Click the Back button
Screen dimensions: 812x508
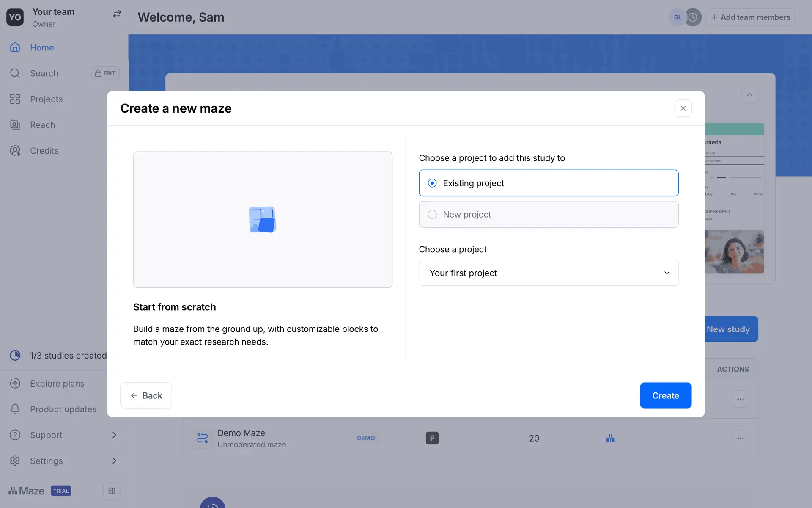[x=146, y=395]
